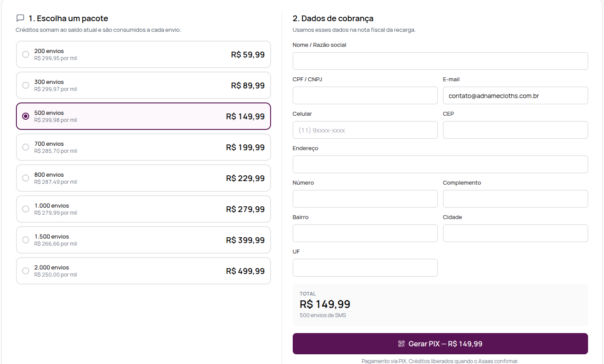Click the R$ 229,99 price

pyautogui.click(x=245, y=178)
